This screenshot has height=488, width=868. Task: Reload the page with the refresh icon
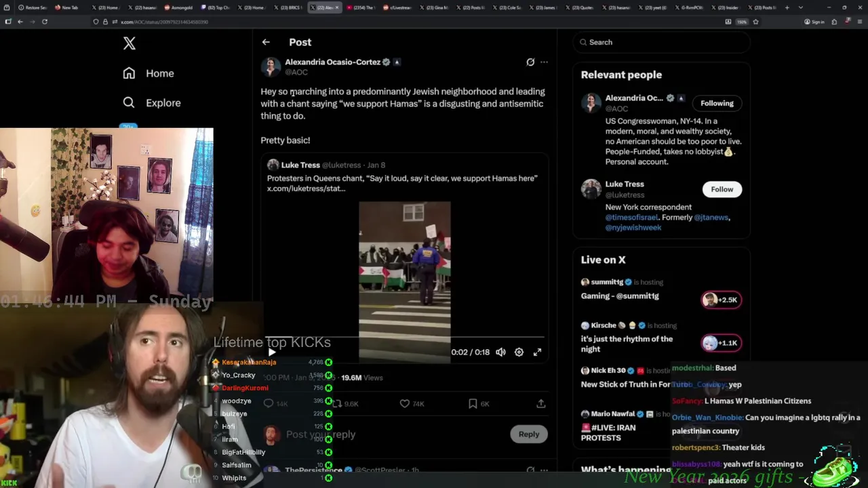tap(45, 22)
